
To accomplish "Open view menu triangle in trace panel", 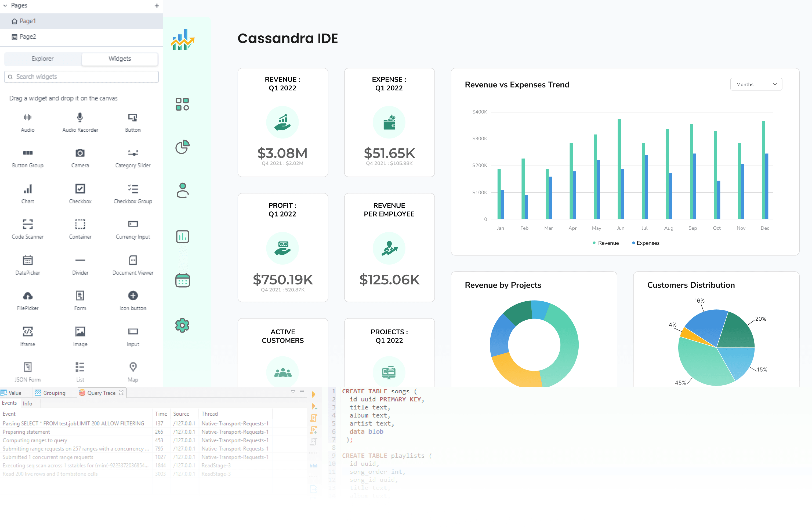I will pyautogui.click(x=293, y=391).
